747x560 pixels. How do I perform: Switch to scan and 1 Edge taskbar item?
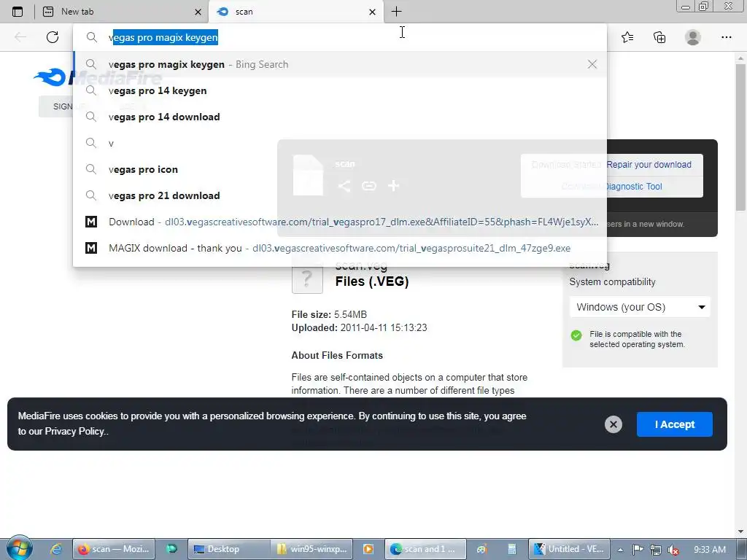[x=425, y=549]
